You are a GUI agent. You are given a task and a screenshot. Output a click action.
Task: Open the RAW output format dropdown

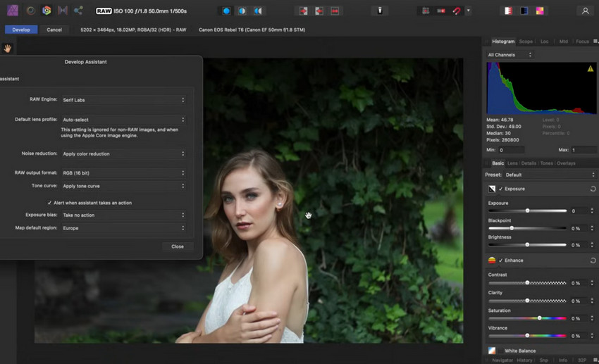pyautogui.click(x=123, y=173)
